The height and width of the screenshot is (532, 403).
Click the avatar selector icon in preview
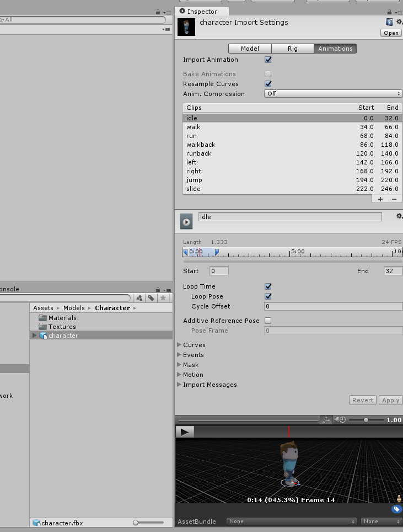399,498
